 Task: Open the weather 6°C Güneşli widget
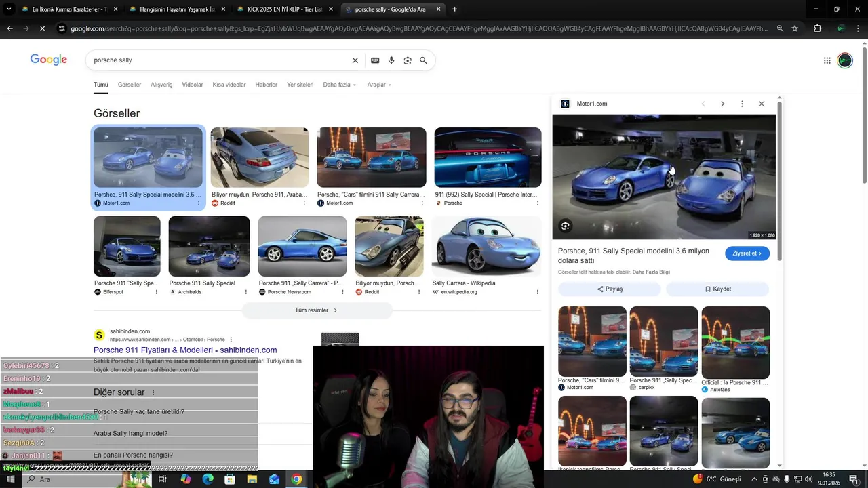[x=717, y=479]
